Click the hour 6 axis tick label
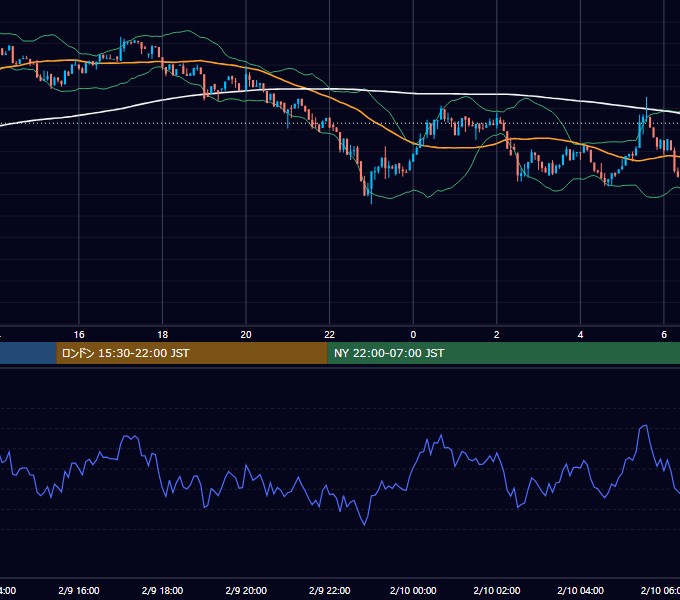This screenshot has width=680, height=600. (664, 334)
